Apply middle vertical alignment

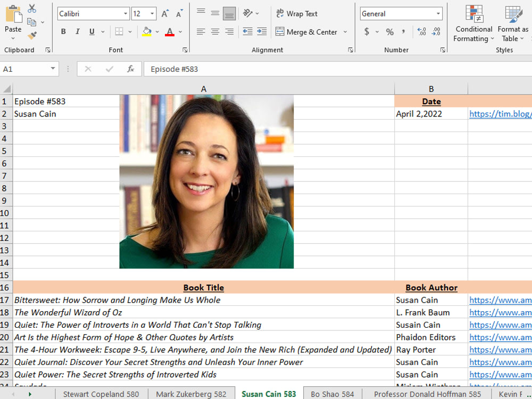tap(215, 13)
